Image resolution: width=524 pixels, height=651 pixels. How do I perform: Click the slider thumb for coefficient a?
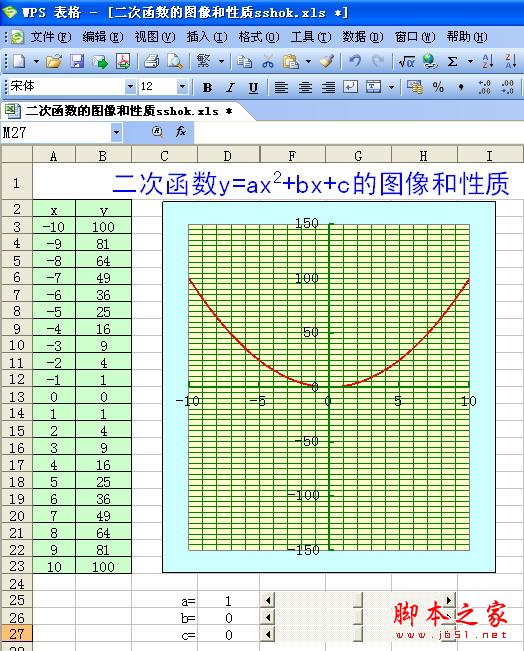tap(359, 600)
